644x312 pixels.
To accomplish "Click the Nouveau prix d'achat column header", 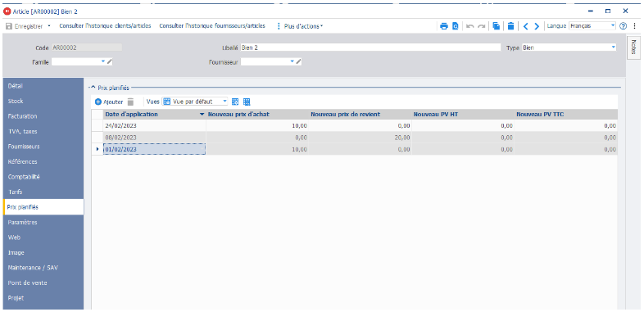I will 257,115.
